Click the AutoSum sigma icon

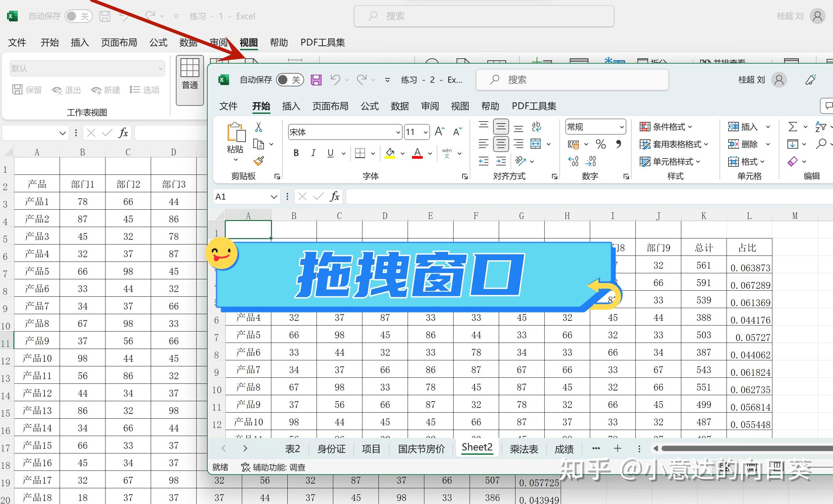[x=792, y=127]
